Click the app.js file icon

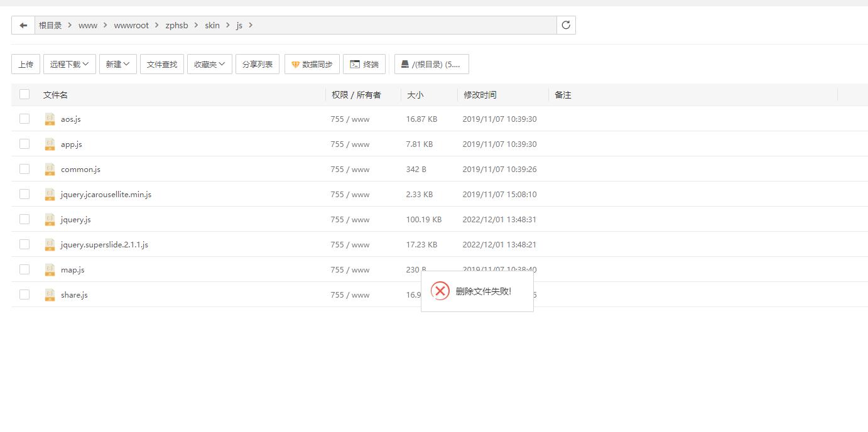(x=50, y=144)
